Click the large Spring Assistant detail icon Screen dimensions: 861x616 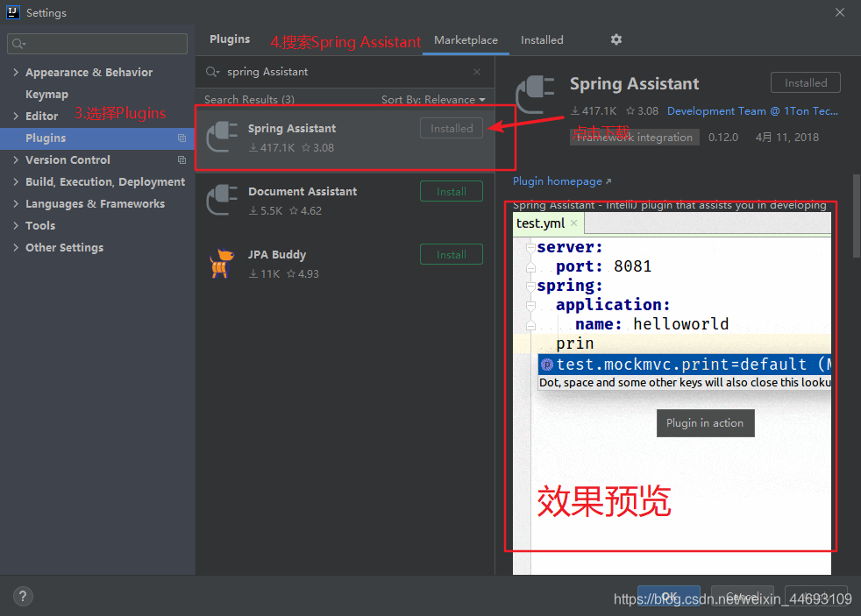[x=535, y=95]
